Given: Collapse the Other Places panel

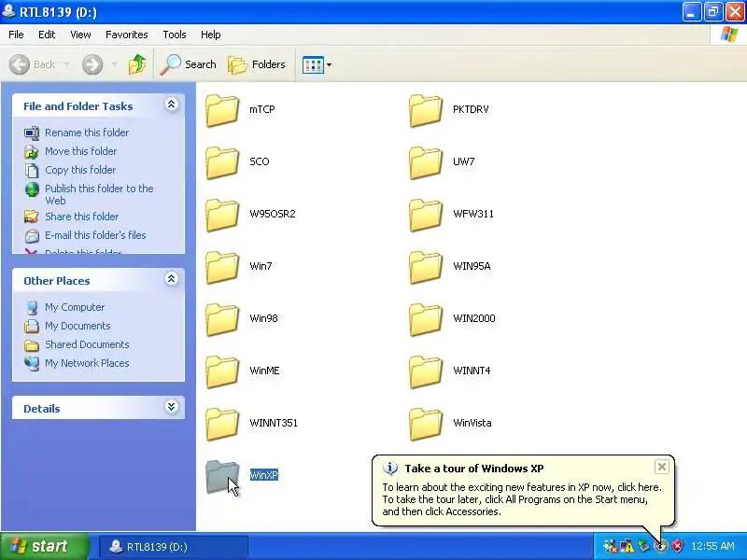Looking at the screenshot, I should click(x=172, y=278).
